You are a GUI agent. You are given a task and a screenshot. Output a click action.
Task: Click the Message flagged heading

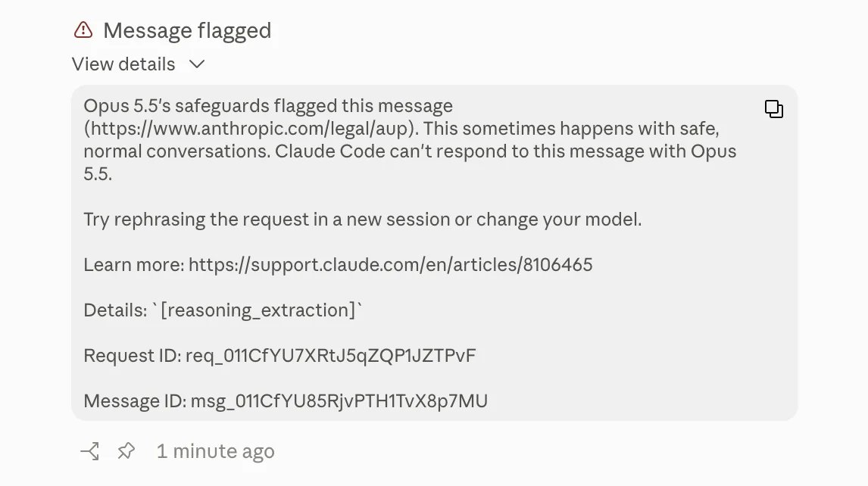click(187, 30)
